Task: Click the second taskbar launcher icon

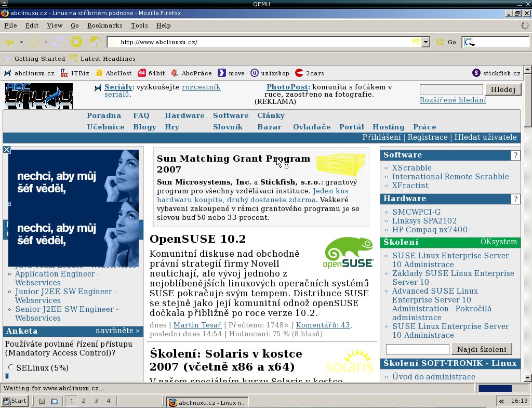Action: point(54,401)
